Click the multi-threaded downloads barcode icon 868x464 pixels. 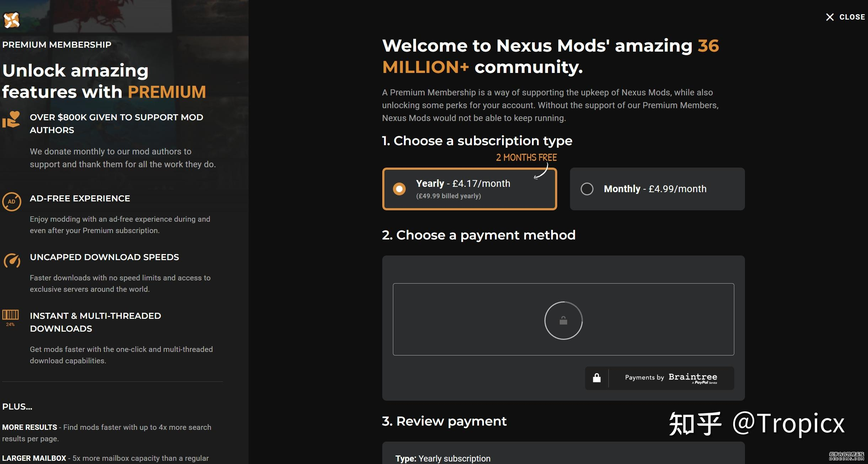coord(10,315)
